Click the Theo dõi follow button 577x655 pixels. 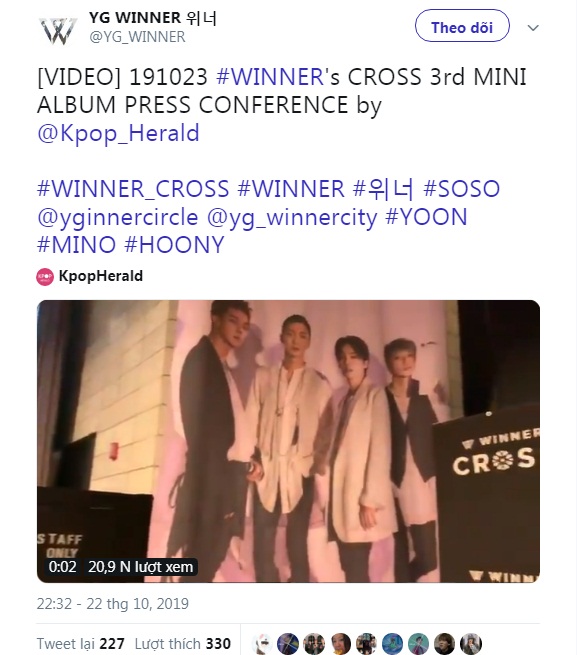tap(462, 26)
